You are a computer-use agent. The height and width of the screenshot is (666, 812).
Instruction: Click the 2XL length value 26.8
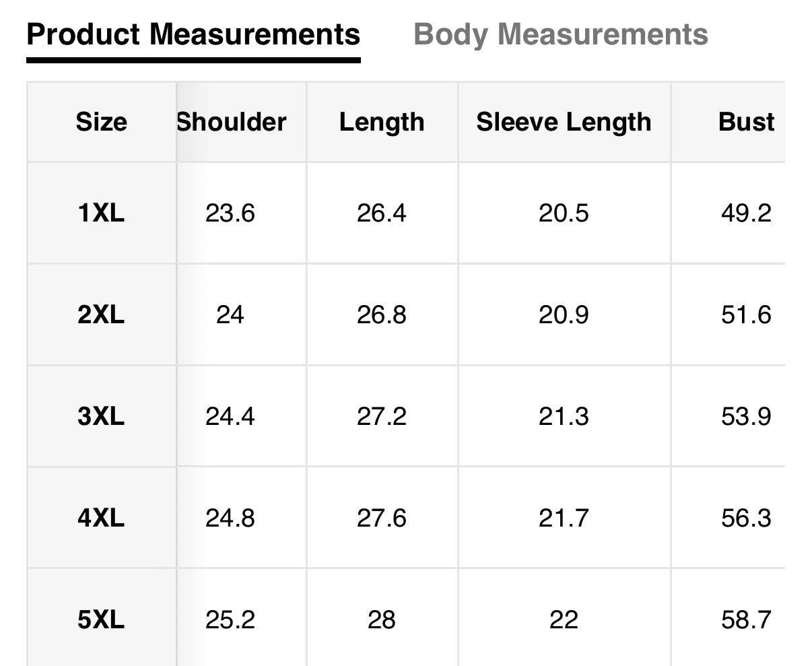point(382,314)
